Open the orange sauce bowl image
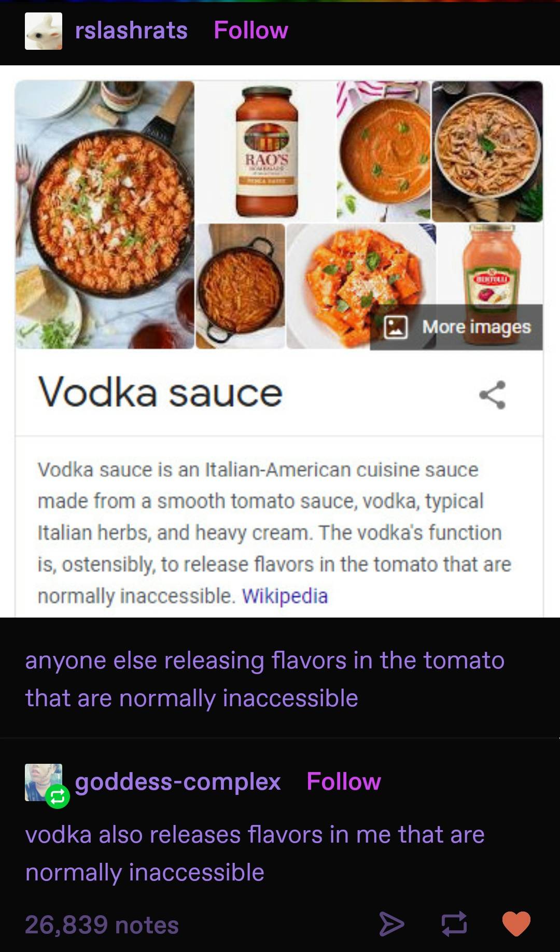560x952 pixels. click(x=384, y=151)
